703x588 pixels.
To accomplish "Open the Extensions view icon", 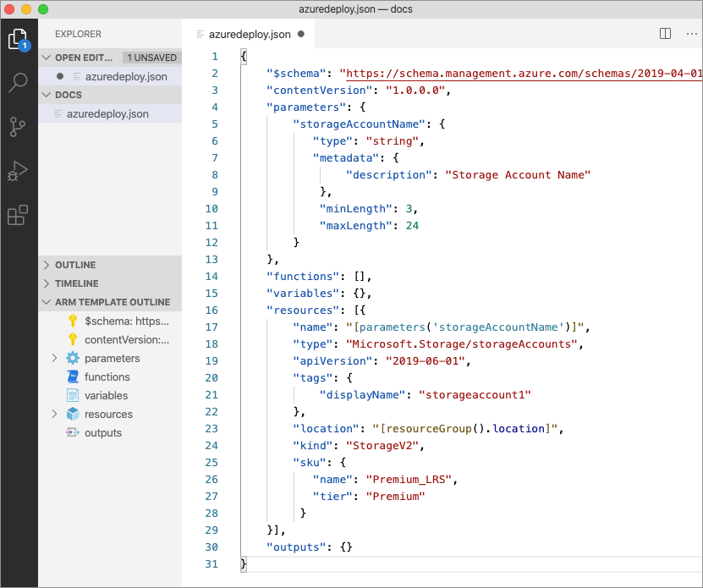I will [18, 216].
